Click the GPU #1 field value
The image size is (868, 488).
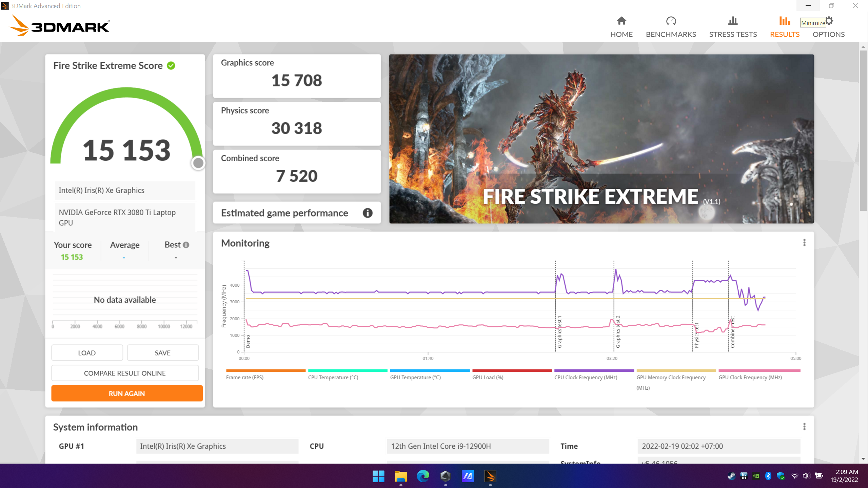tap(217, 446)
